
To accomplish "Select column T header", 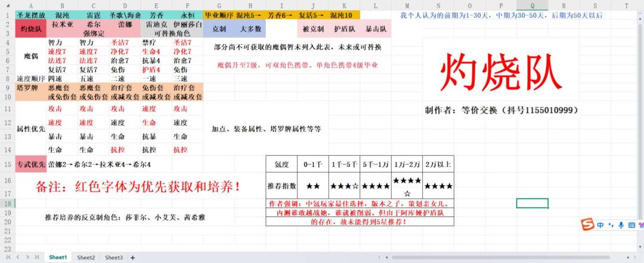I will [626, 6].
